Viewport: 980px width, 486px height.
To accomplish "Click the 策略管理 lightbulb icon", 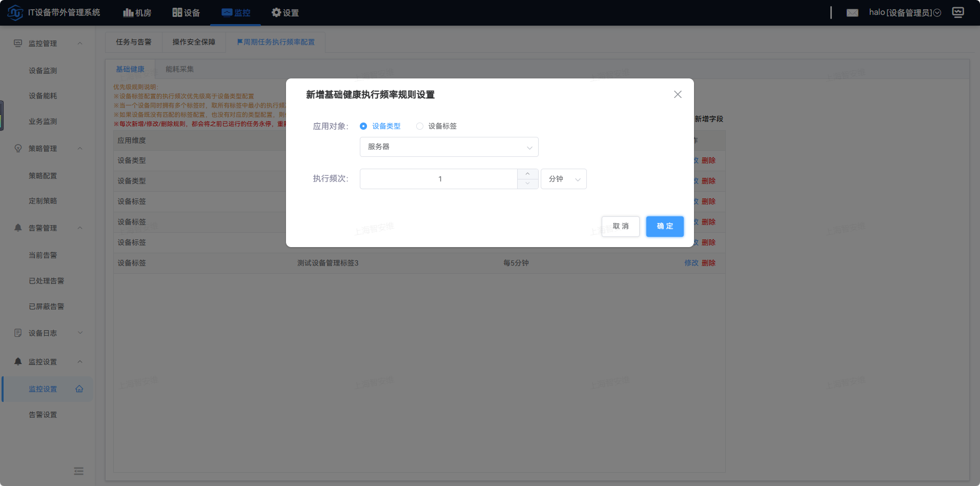I will 18,149.
